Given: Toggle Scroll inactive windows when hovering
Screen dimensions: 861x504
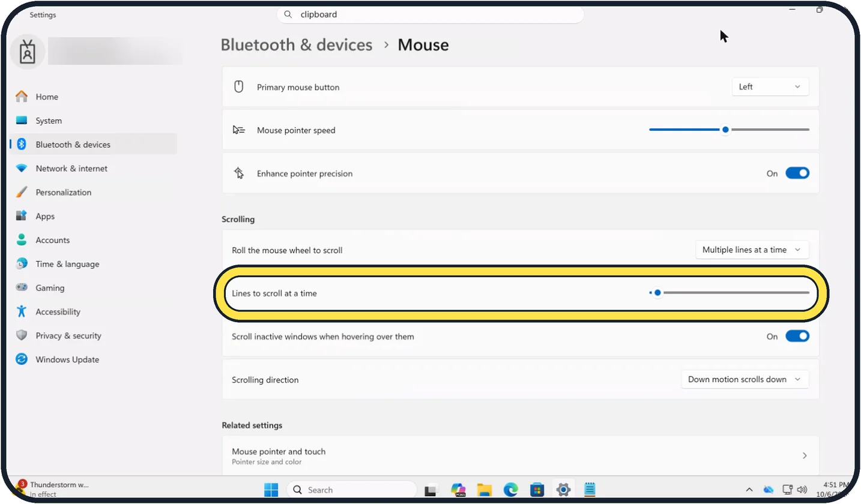Looking at the screenshot, I should pos(797,337).
